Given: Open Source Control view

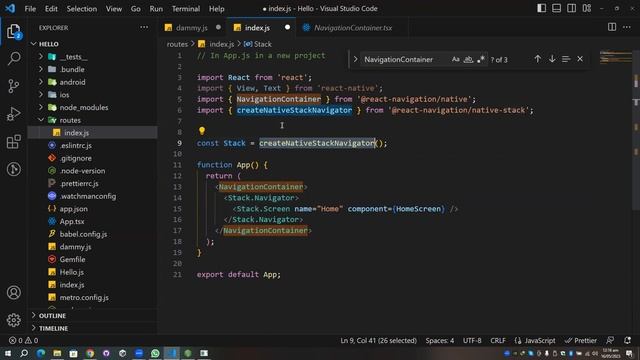Looking at the screenshot, I should (13, 86).
